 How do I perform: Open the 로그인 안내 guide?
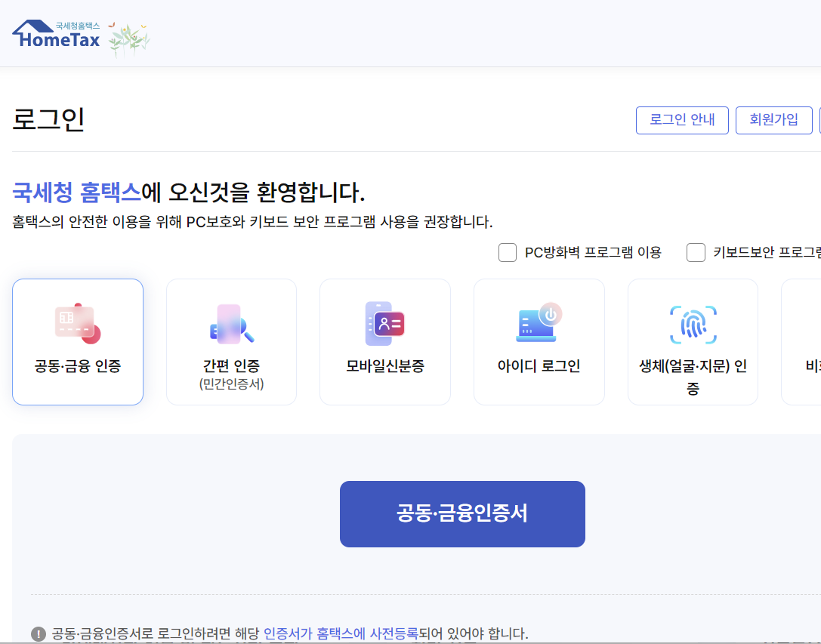(x=681, y=120)
